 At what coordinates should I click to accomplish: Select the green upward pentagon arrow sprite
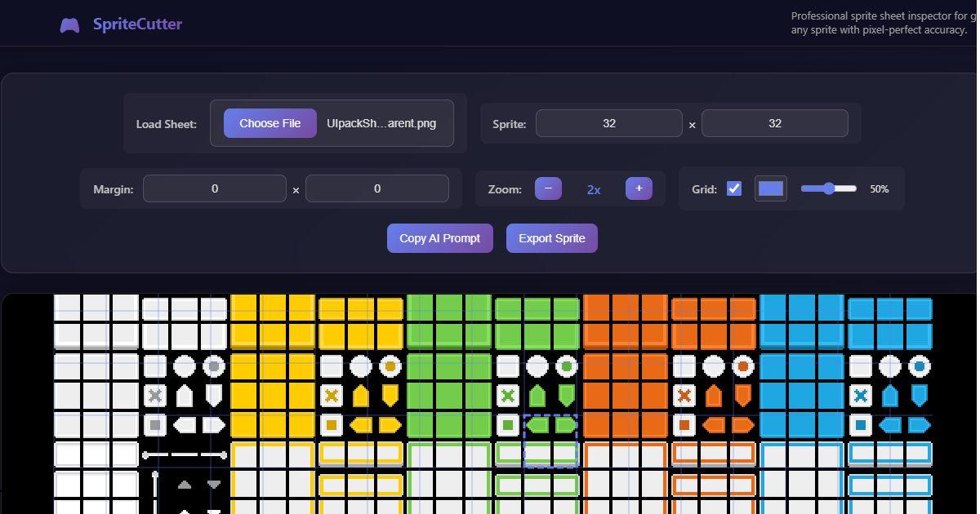537,396
